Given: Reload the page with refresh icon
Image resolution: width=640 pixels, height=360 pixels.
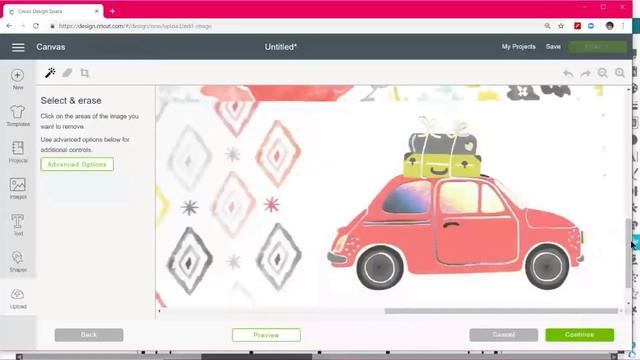Looking at the screenshot, I should pyautogui.click(x=36, y=26).
